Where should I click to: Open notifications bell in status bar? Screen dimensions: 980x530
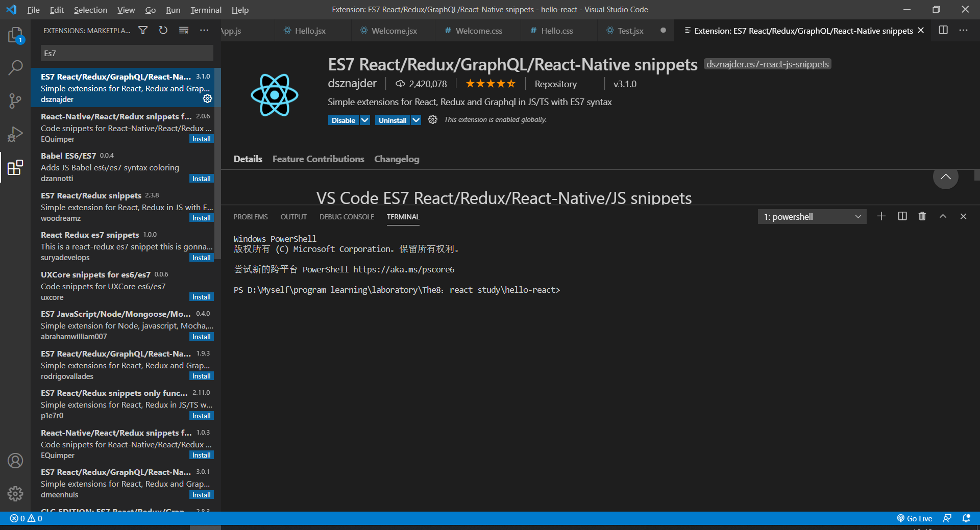pyautogui.click(x=966, y=518)
